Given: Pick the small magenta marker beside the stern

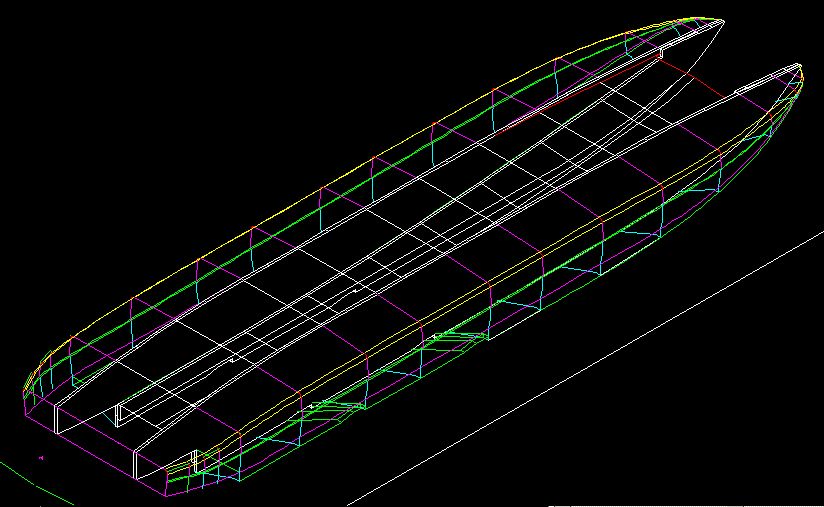Looking at the screenshot, I should [x=42, y=458].
